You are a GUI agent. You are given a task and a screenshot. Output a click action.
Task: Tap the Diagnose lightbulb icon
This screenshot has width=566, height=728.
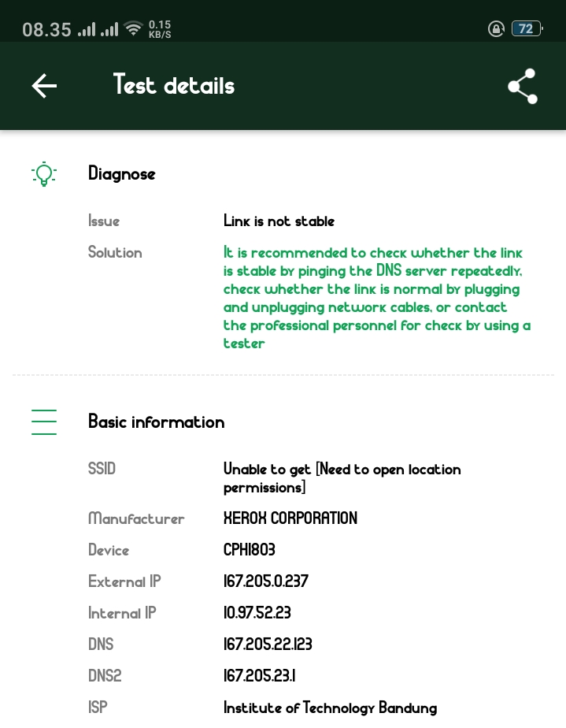(x=44, y=173)
